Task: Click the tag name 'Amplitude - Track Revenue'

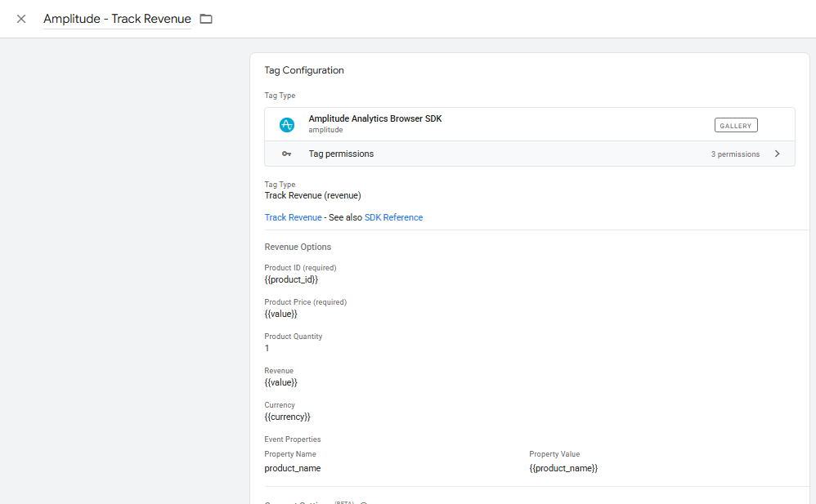Action: click(x=117, y=19)
